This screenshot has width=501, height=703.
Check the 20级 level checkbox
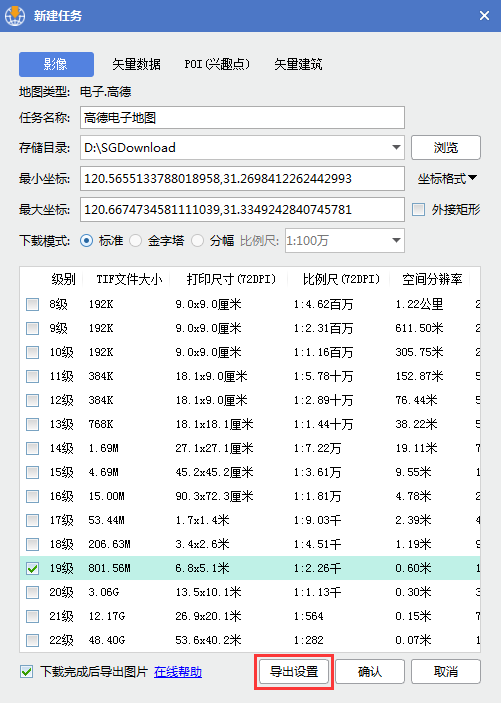click(x=32, y=592)
